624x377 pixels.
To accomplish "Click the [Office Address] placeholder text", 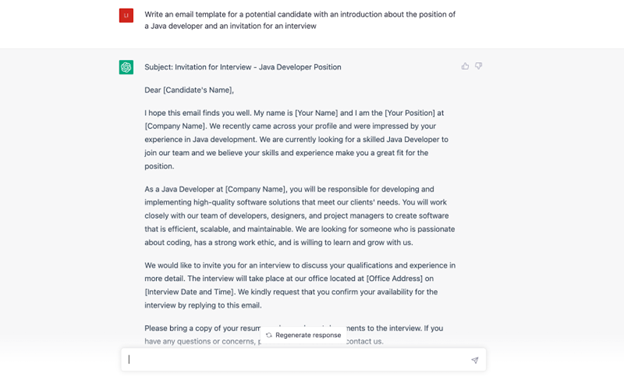I will point(394,279).
